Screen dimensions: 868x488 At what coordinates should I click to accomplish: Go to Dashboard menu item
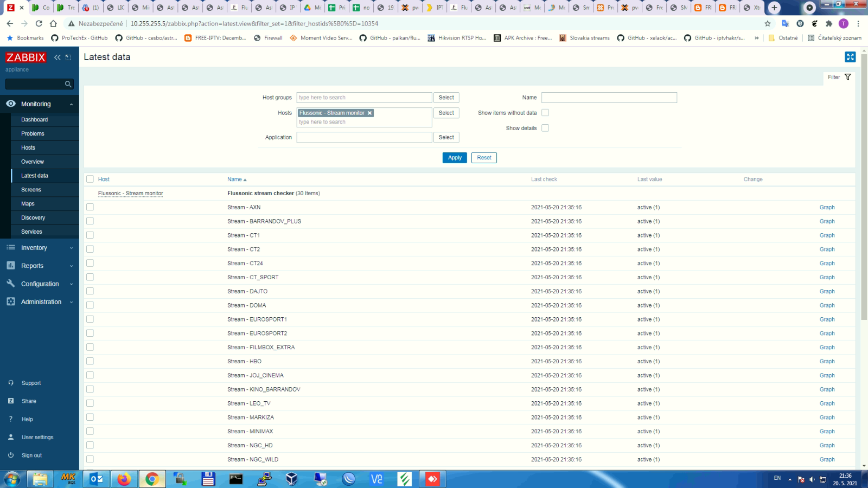pos(34,120)
